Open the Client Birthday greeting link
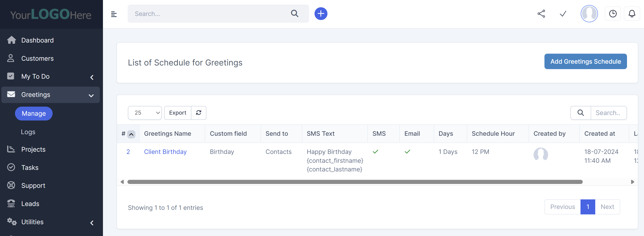644x236 pixels. coord(165,152)
